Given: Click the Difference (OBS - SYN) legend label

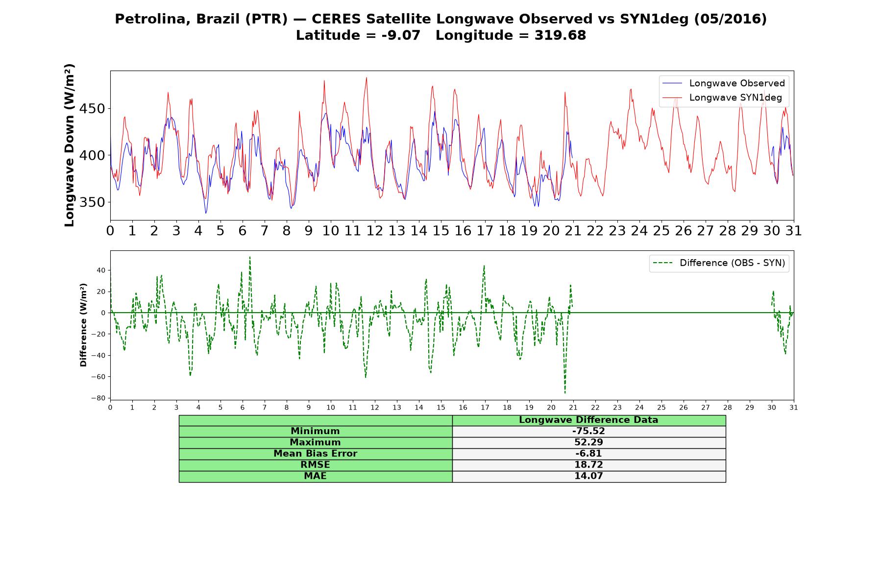Looking at the screenshot, I should pos(732,263).
